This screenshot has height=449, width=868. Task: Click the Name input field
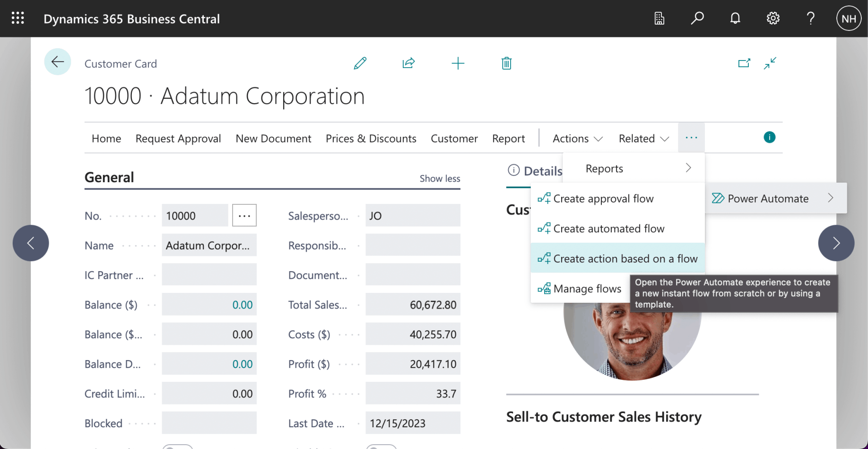[x=209, y=246]
